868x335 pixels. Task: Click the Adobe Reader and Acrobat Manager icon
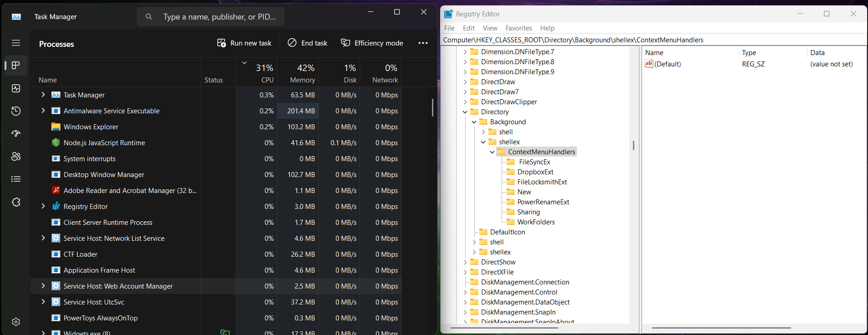pyautogui.click(x=56, y=190)
